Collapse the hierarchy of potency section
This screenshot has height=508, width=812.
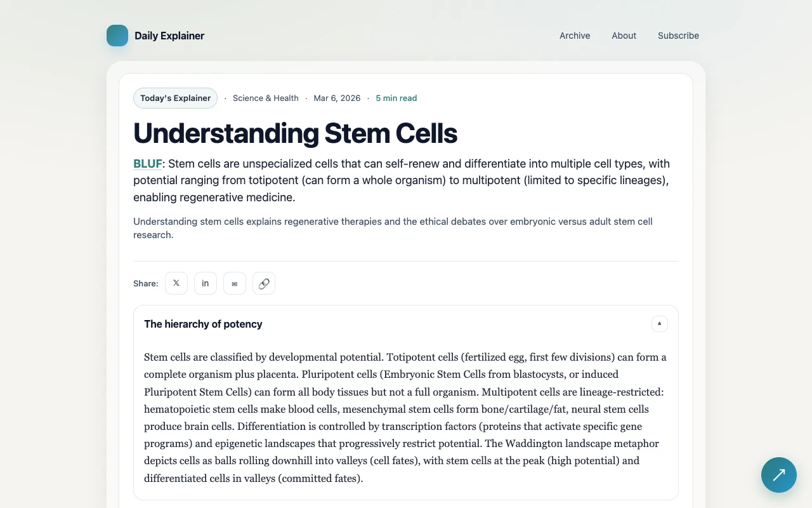[x=659, y=324]
